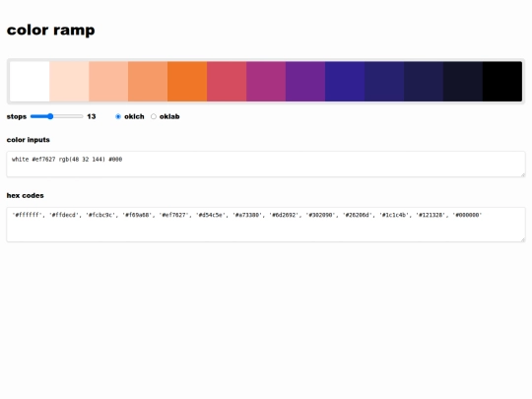Click the hex codes textarea resize grip
Viewport: 532px width, 399px height.
point(522,239)
